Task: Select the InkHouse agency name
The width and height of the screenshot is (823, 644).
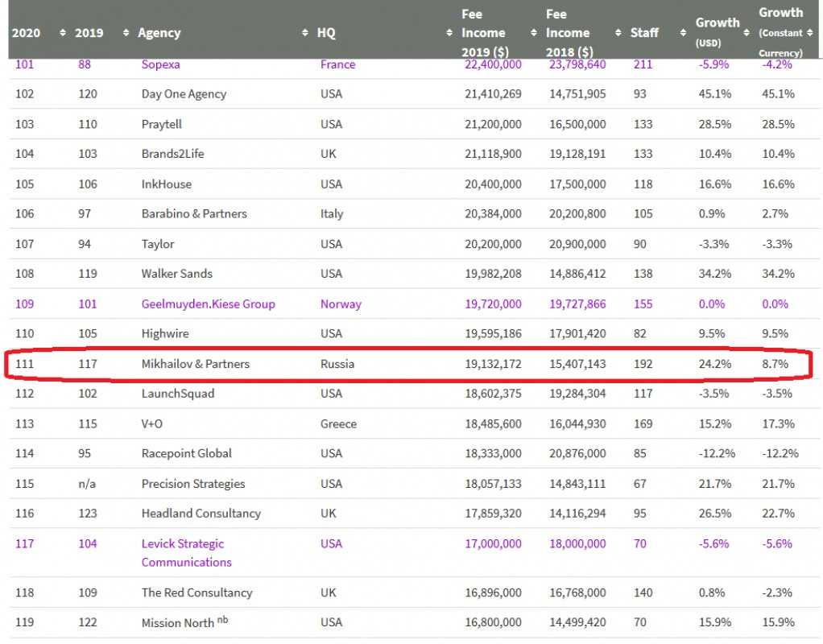Action: click(167, 184)
